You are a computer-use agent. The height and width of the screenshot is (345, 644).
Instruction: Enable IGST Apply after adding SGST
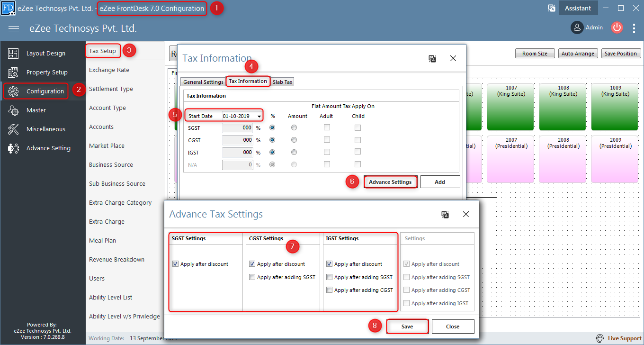tap(330, 277)
